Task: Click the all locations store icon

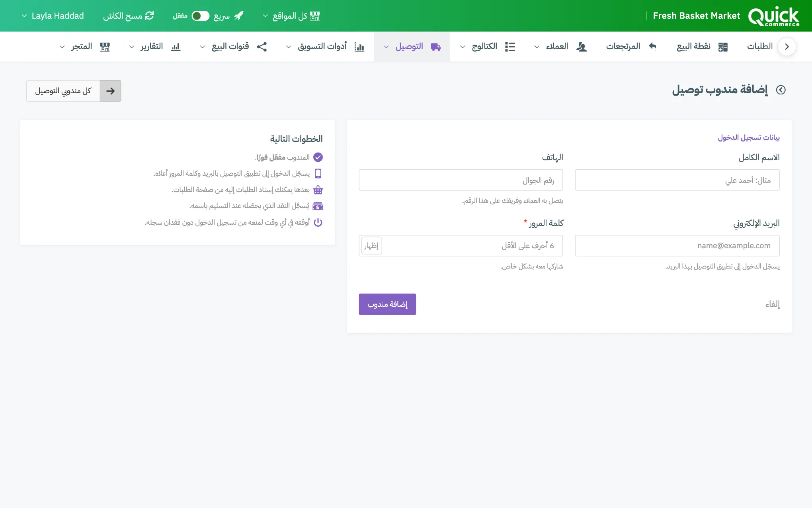Action: [x=315, y=16]
